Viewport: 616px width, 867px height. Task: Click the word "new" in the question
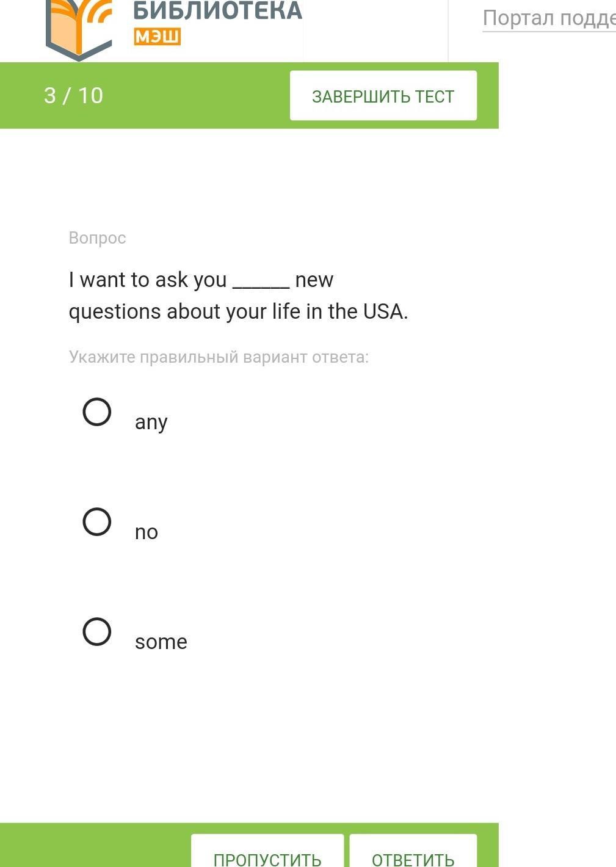314,280
